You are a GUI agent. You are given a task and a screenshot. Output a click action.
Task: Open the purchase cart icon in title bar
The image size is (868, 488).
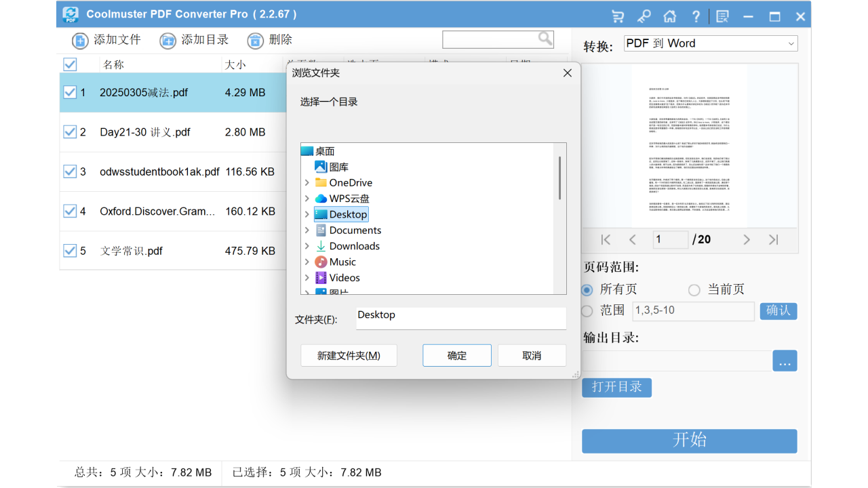pos(616,16)
